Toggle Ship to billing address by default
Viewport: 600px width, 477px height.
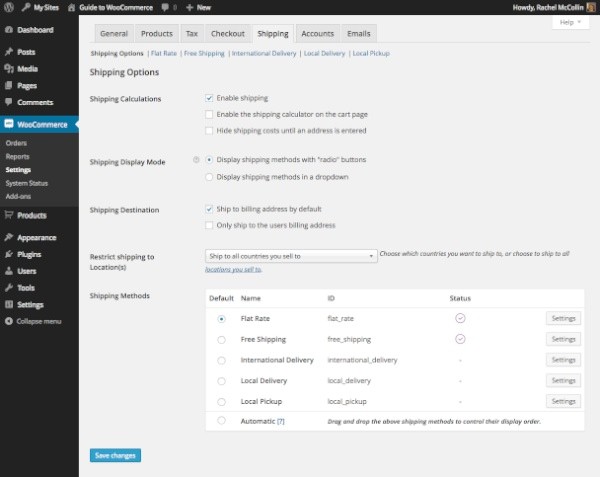209,209
